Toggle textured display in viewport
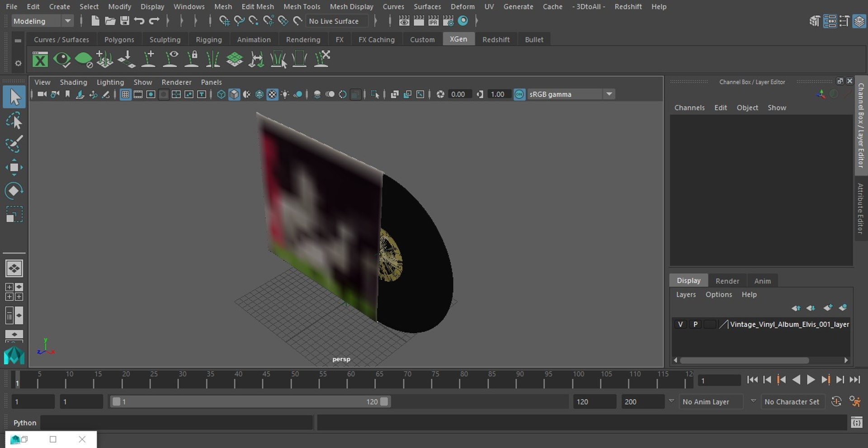The width and height of the screenshot is (868, 448). pos(272,94)
